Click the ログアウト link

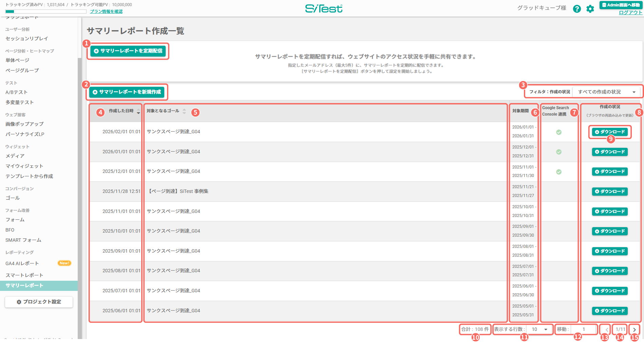tap(630, 13)
